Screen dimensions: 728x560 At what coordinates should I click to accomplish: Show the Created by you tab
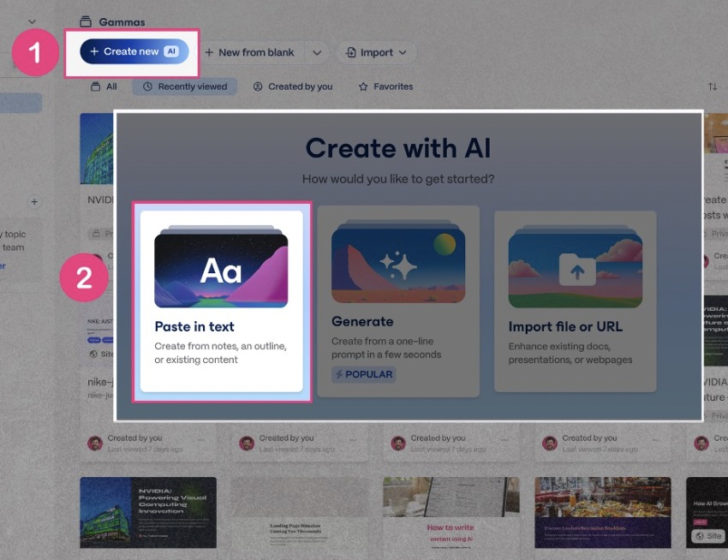click(293, 86)
